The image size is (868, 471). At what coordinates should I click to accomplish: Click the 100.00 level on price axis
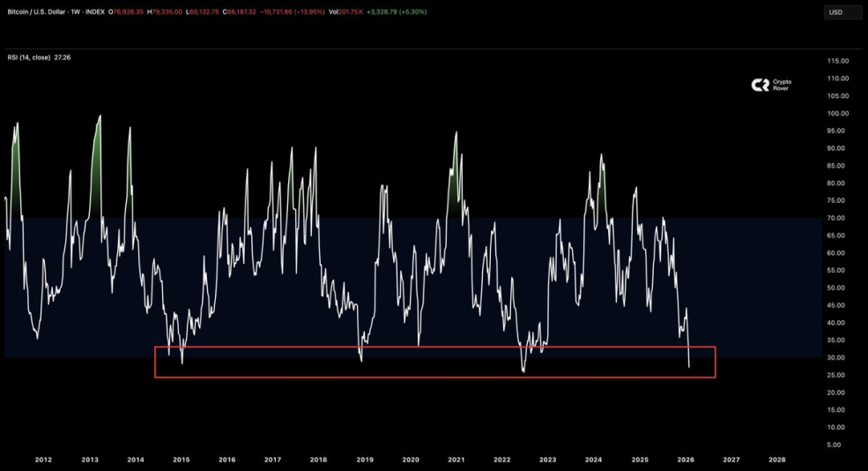point(837,114)
